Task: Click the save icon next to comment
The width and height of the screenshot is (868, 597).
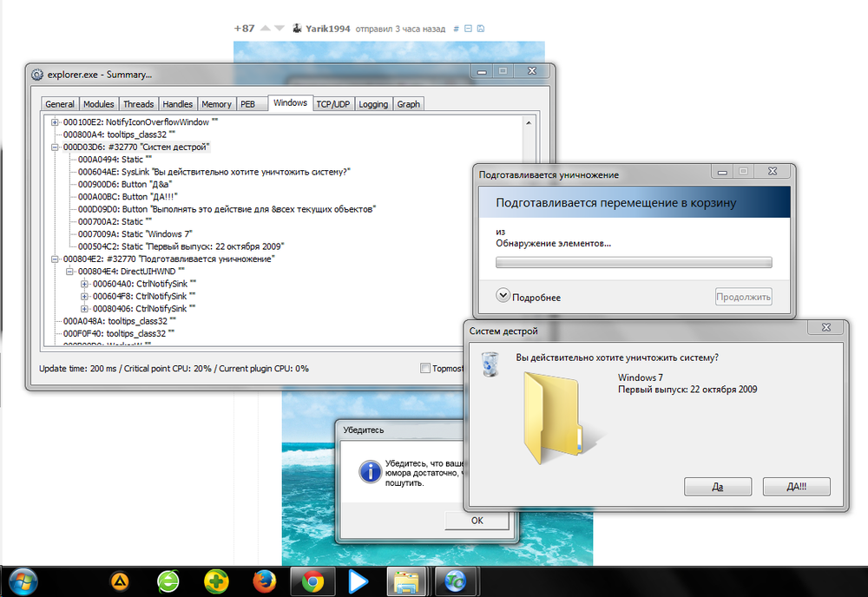Action: click(481, 29)
